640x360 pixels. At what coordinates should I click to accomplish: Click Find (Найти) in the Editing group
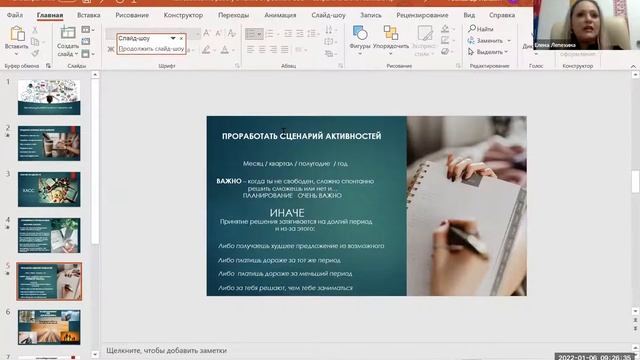pyautogui.click(x=481, y=29)
